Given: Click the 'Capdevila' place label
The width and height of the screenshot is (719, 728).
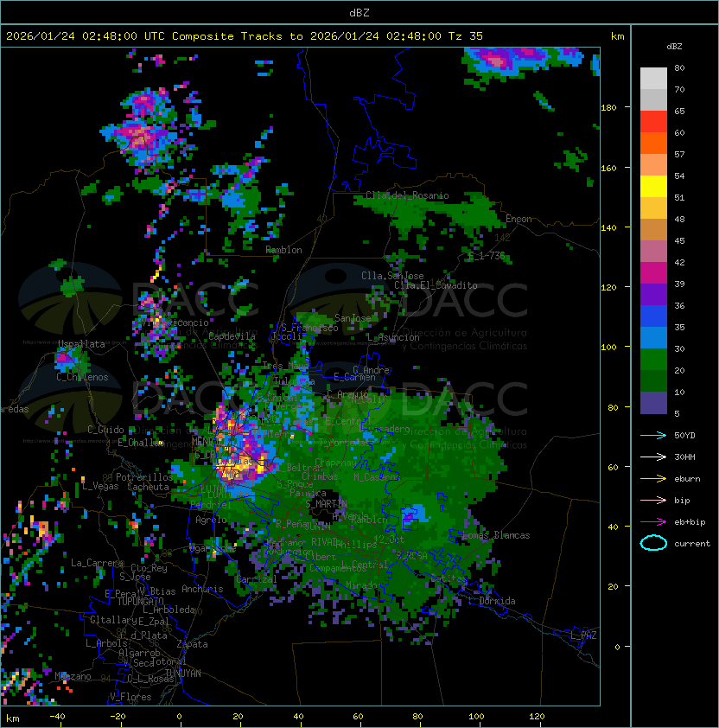Looking at the screenshot, I should [232, 336].
